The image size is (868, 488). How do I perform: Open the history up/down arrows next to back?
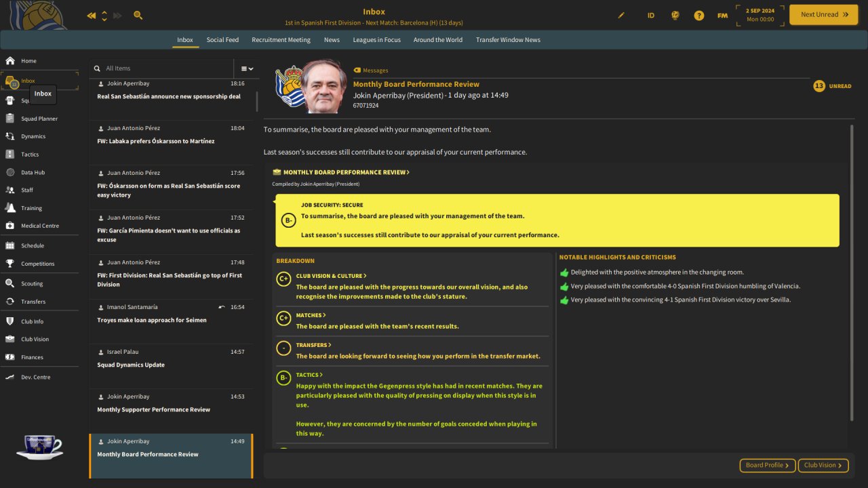point(104,15)
